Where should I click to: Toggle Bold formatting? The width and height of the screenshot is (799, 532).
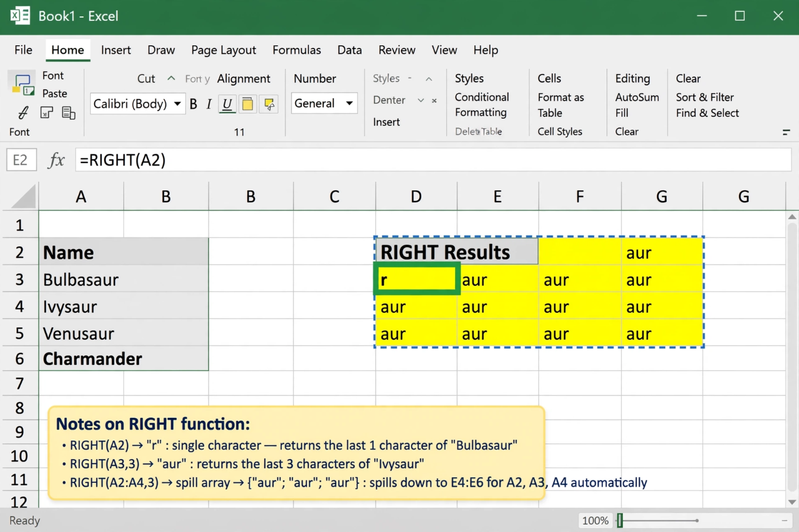tap(193, 104)
